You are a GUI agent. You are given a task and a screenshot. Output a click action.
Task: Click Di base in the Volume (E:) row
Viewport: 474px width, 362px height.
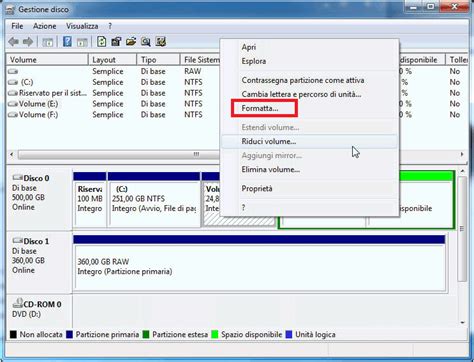pos(153,104)
